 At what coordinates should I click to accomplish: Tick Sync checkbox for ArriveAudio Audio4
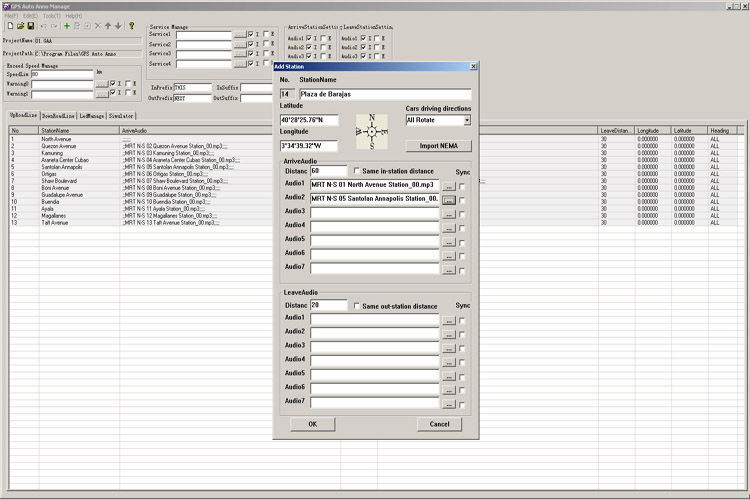coord(462,229)
